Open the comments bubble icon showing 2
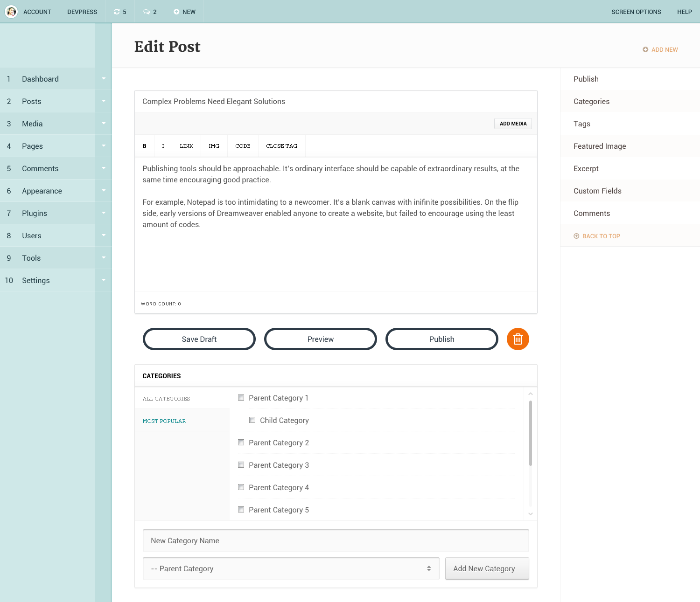The image size is (700, 602). pyautogui.click(x=147, y=12)
